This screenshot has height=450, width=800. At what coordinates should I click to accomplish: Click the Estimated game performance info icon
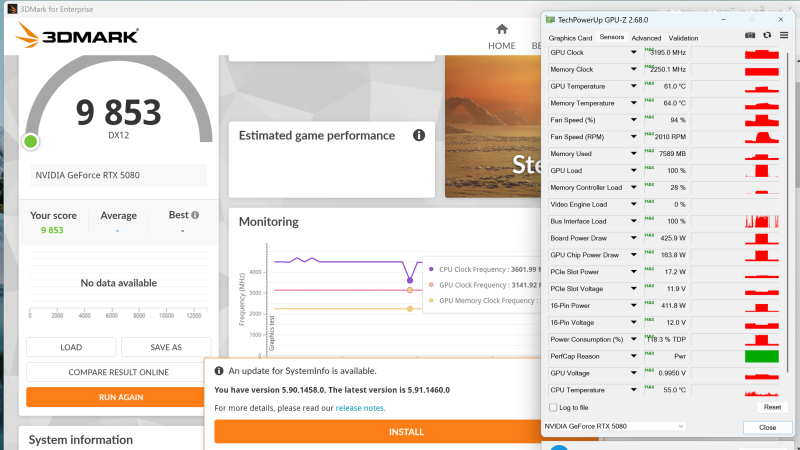(x=419, y=135)
